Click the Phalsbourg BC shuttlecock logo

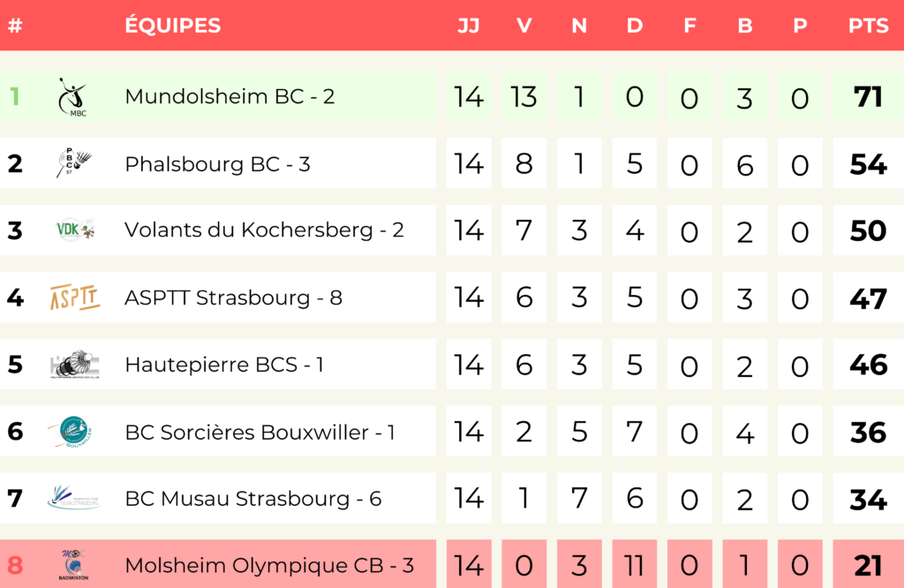coord(74,163)
